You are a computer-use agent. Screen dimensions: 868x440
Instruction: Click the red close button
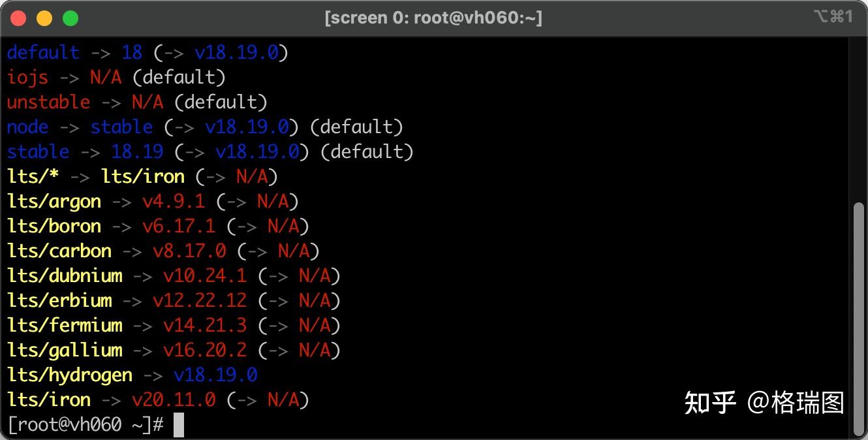19,18
